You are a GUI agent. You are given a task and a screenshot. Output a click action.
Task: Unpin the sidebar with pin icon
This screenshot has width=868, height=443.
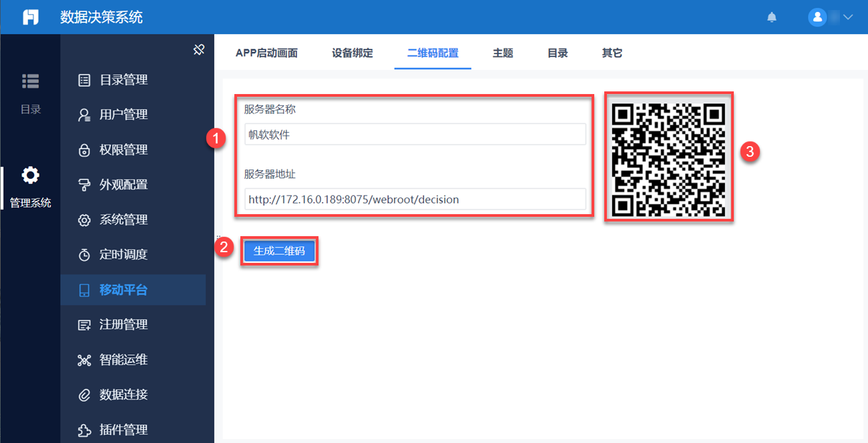198,49
